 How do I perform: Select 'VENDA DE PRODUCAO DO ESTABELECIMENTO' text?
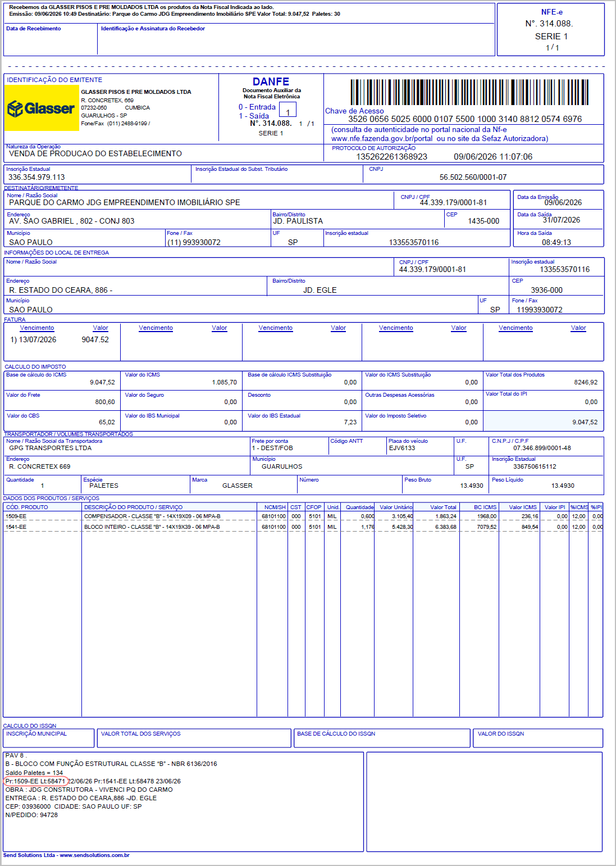[95, 153]
